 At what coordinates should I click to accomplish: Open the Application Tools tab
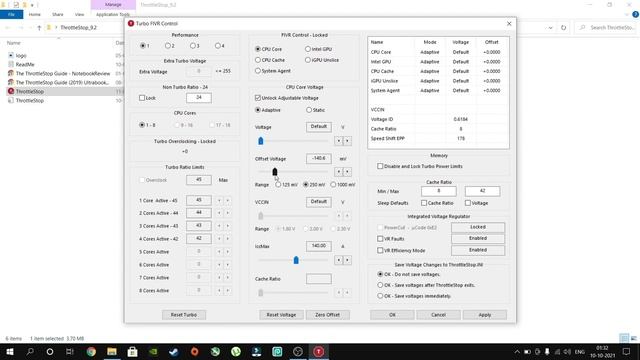click(113, 14)
